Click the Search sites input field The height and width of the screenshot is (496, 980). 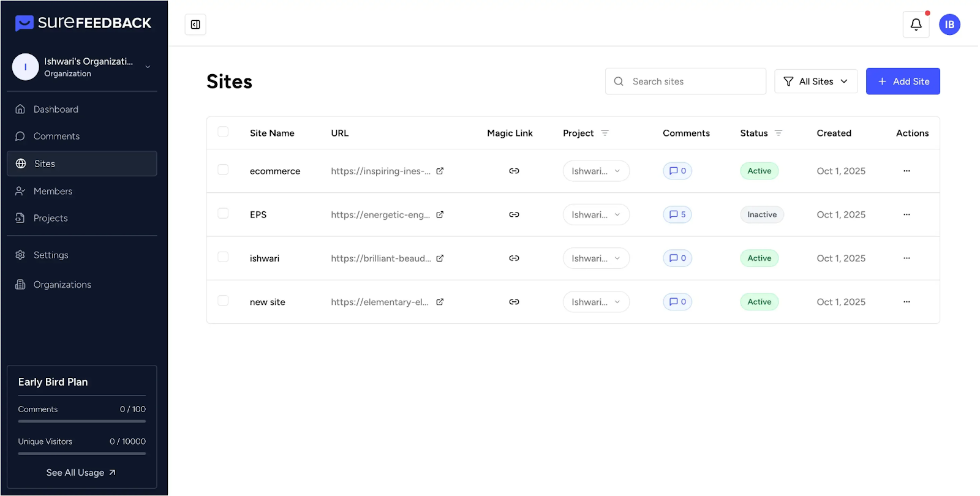[692, 81]
